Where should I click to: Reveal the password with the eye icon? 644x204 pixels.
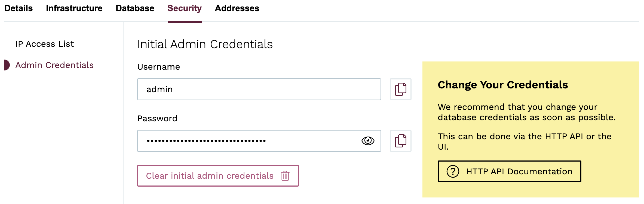point(368,141)
